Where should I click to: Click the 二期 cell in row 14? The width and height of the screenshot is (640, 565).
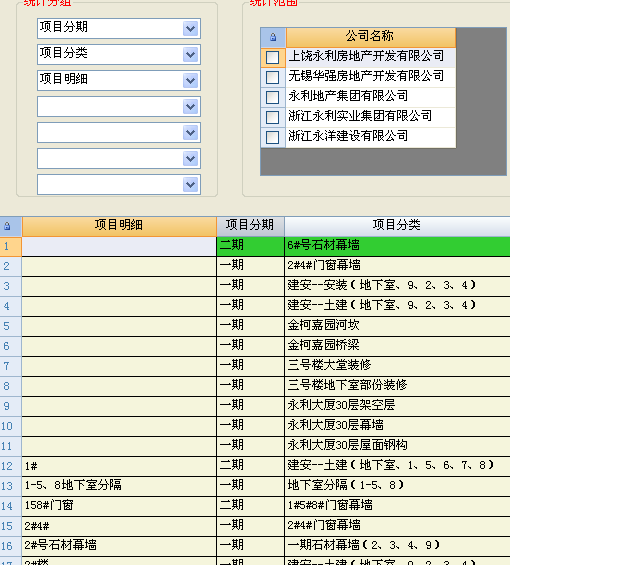tap(250, 507)
